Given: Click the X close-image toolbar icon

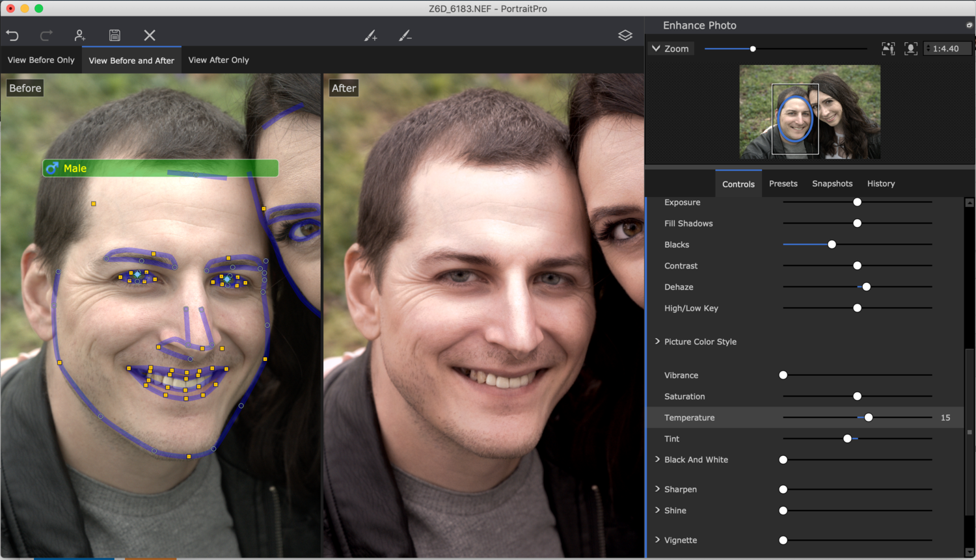Looking at the screenshot, I should coord(150,36).
